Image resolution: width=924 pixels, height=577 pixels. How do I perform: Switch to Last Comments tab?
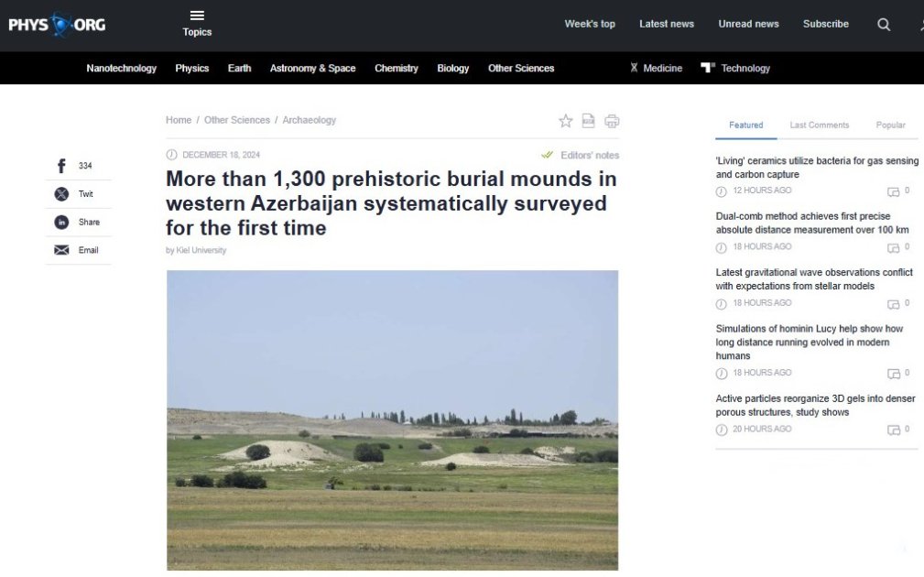[x=819, y=125]
